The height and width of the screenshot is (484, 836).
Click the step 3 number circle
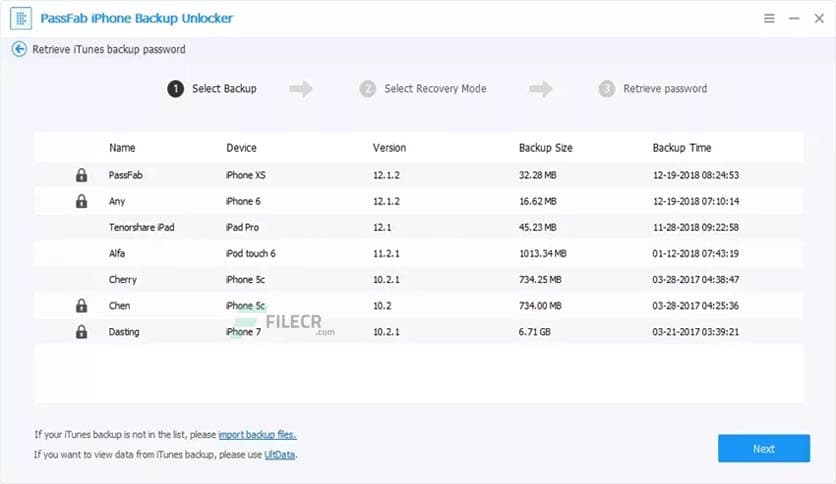(x=606, y=88)
